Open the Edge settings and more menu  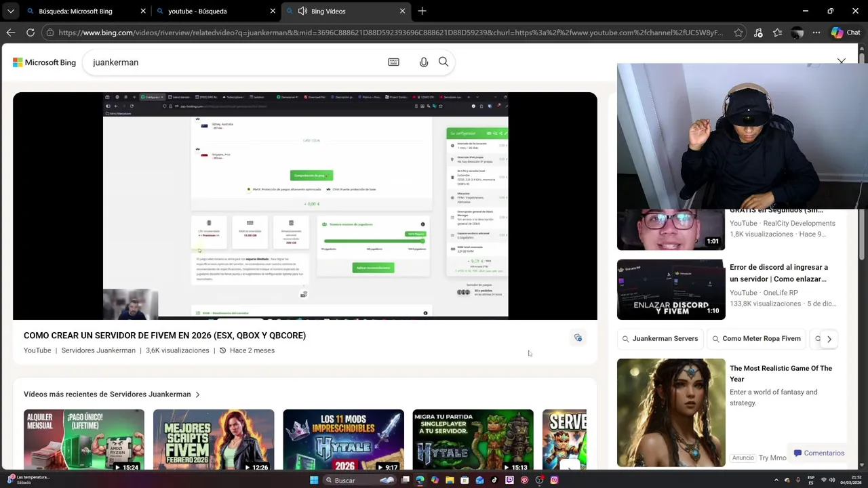click(x=816, y=33)
